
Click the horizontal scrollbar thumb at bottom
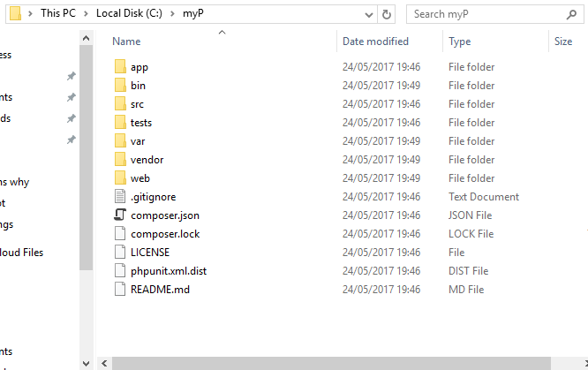(331, 363)
